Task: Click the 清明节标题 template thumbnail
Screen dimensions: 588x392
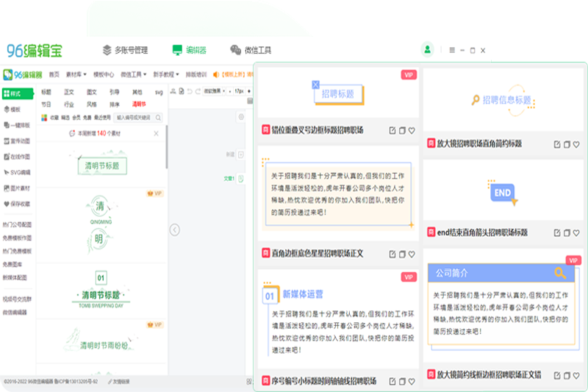Action: [98, 165]
